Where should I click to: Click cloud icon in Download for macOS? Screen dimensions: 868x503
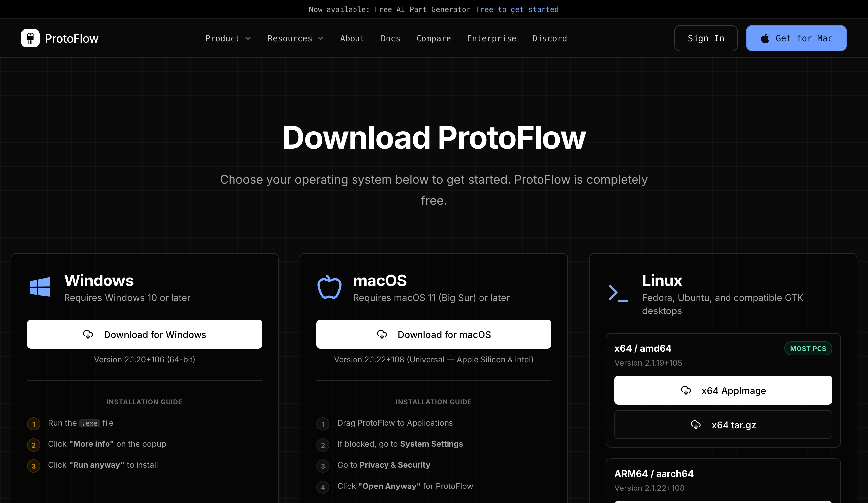[382, 334]
